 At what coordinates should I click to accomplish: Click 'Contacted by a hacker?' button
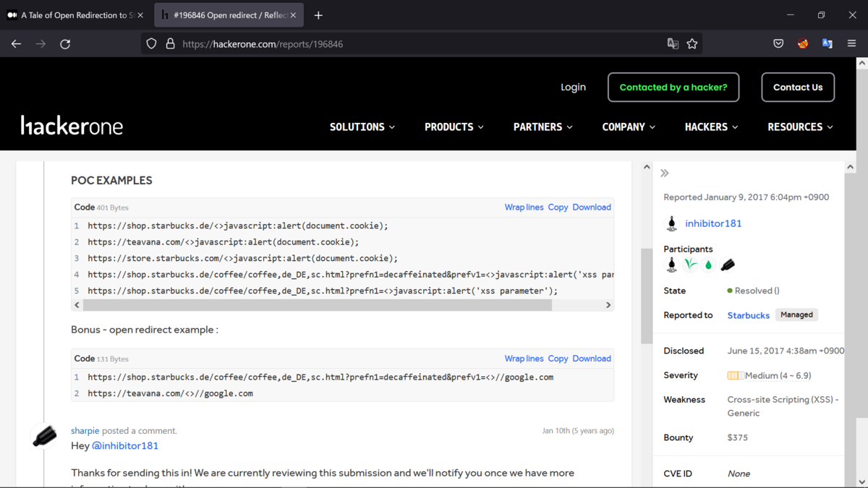673,87
